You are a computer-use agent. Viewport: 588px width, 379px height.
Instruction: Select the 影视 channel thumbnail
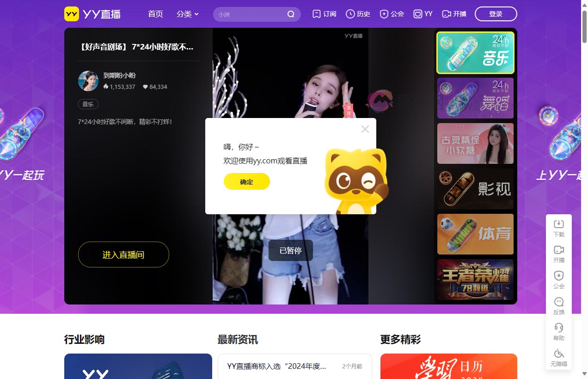(x=475, y=189)
